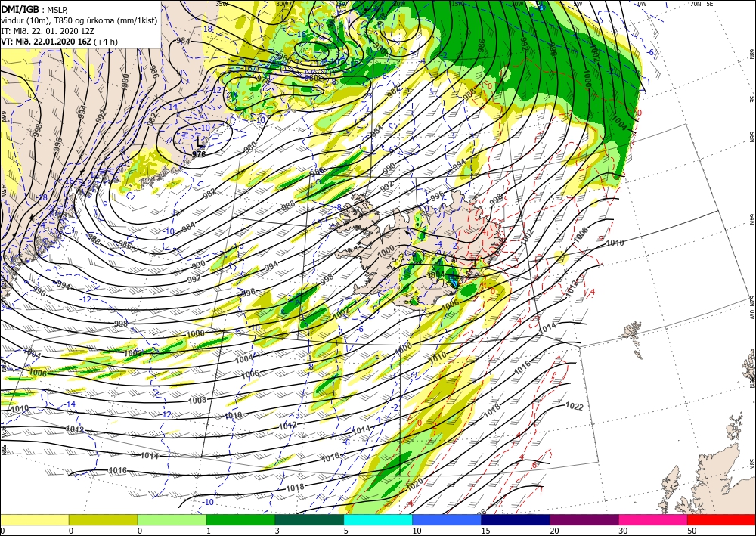Select the purple legend swatch

(x=584, y=519)
